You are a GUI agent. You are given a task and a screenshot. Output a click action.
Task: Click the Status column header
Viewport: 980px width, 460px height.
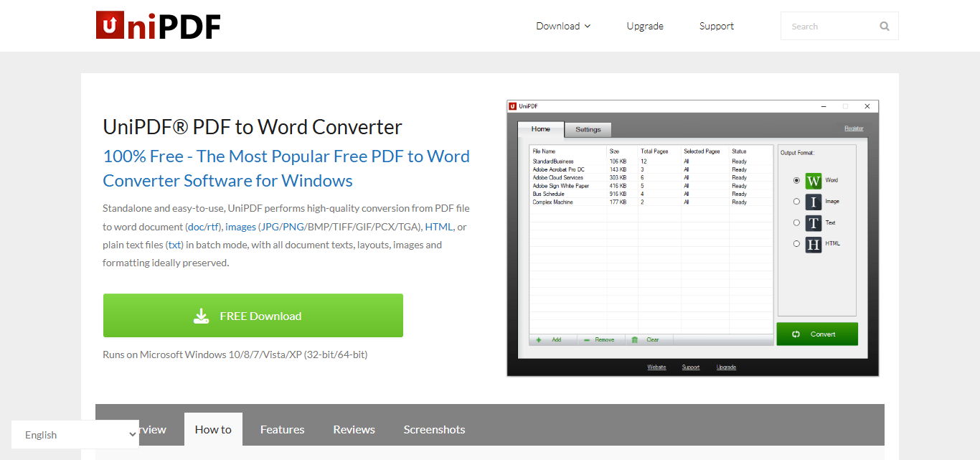(x=739, y=151)
